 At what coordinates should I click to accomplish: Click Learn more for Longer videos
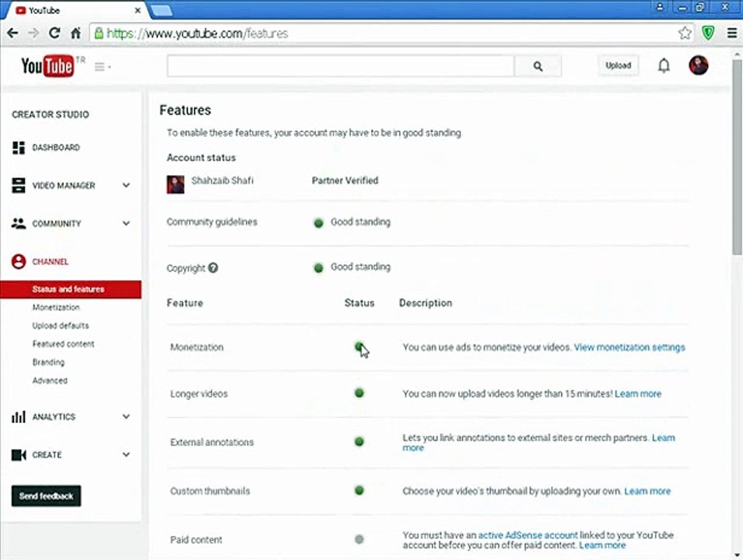point(638,394)
